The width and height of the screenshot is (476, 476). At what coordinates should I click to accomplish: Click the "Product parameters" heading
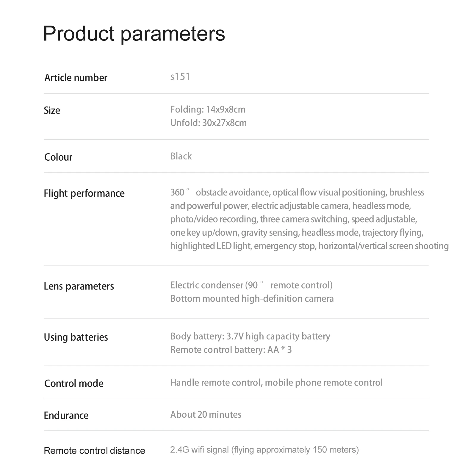[x=134, y=34]
